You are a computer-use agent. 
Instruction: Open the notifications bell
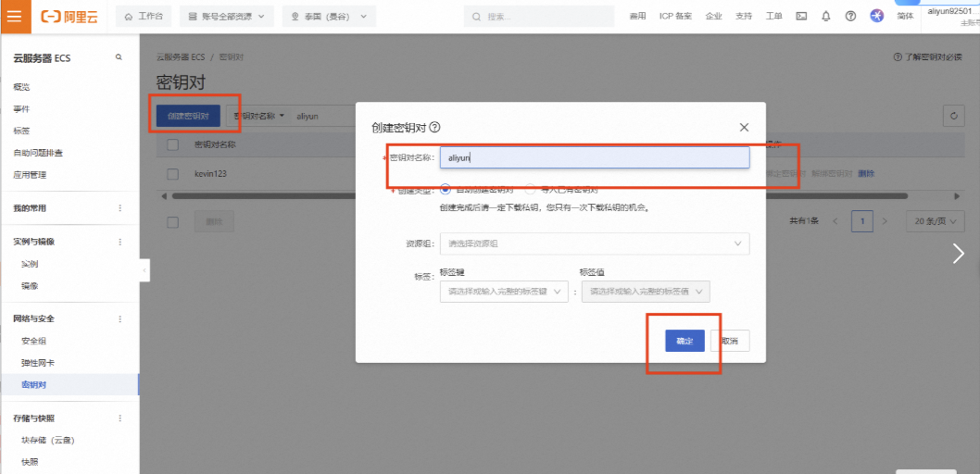[x=825, y=17]
